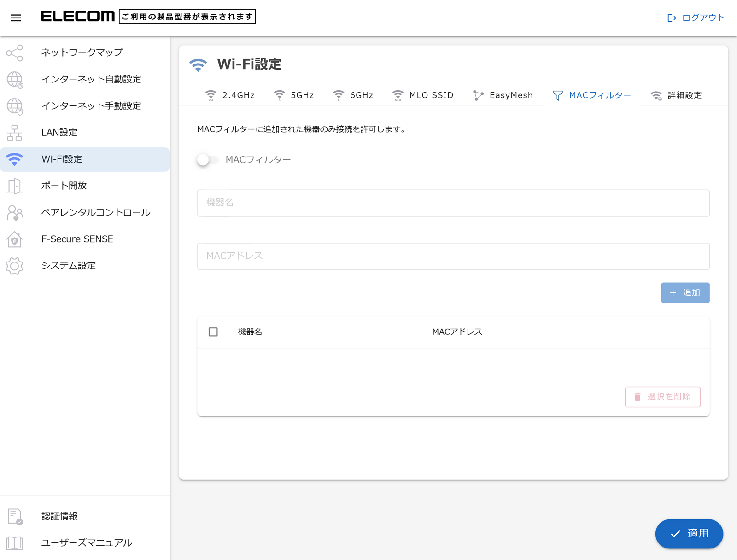
Task: Switch to the 6GHz tab
Action: pos(353,95)
